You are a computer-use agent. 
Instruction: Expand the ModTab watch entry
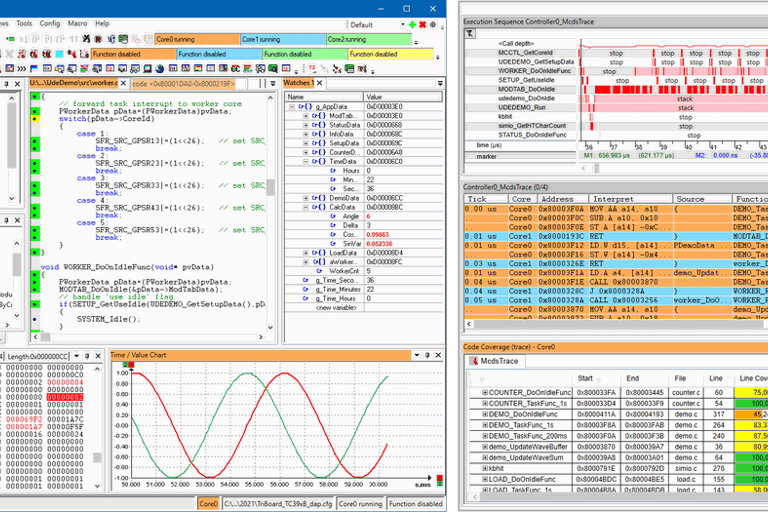[306, 116]
